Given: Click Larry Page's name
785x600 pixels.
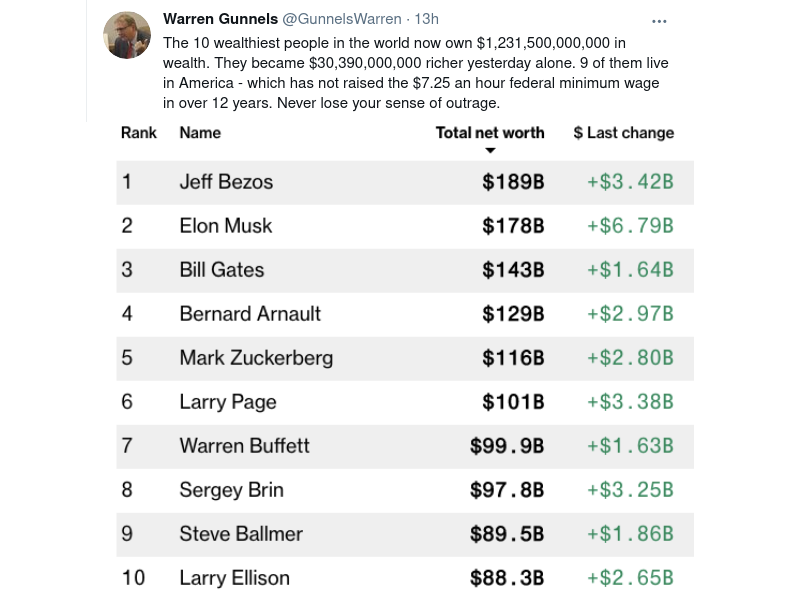Looking at the screenshot, I should tap(227, 402).
